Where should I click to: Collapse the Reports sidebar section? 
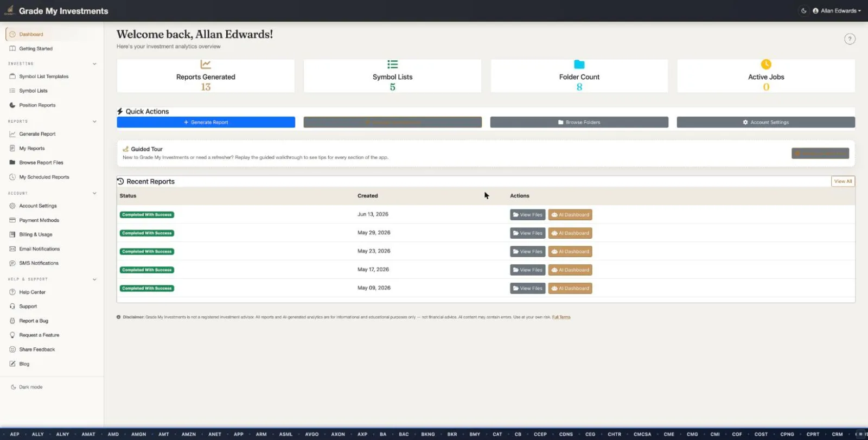(94, 122)
